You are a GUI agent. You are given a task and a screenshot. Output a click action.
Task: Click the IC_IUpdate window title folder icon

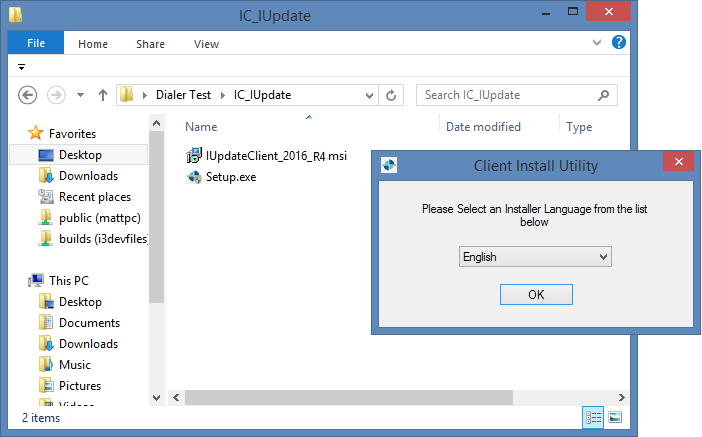pos(15,15)
